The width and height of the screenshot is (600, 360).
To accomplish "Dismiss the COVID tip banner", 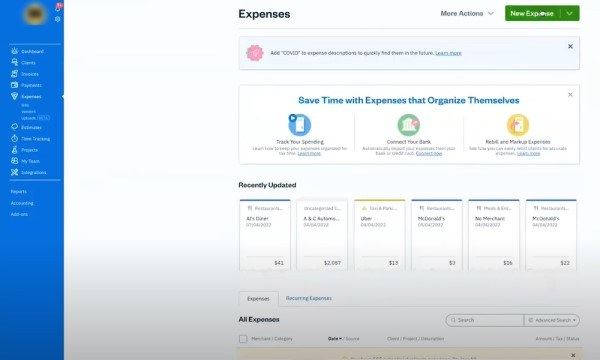I will point(570,46).
